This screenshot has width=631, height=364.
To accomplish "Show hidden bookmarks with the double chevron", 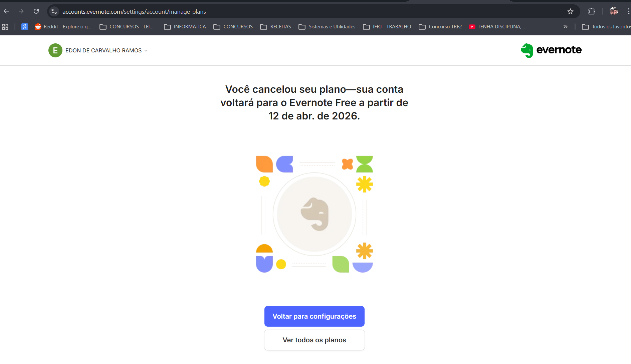I will [565, 27].
